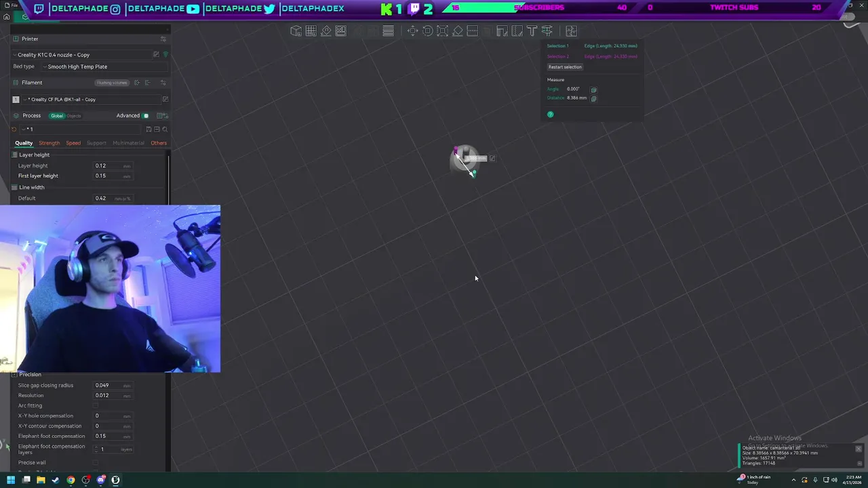Click the Add plate grid icon
868x488 pixels.
[x=311, y=31]
